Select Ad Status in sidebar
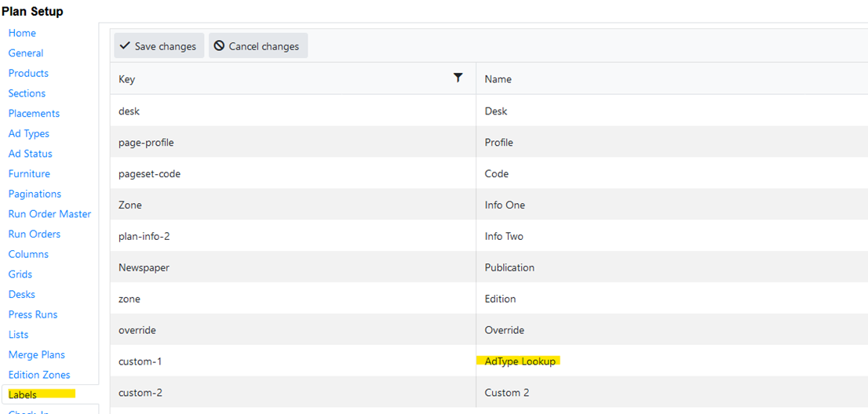The width and height of the screenshot is (868, 414). click(31, 154)
